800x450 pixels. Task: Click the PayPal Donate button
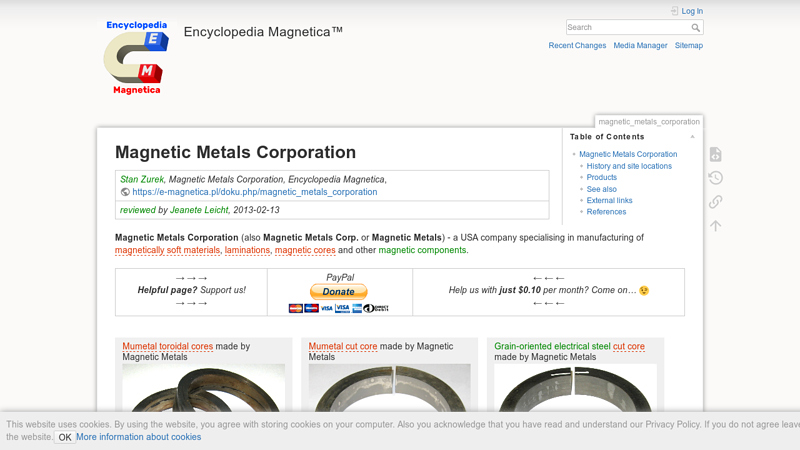(338, 291)
